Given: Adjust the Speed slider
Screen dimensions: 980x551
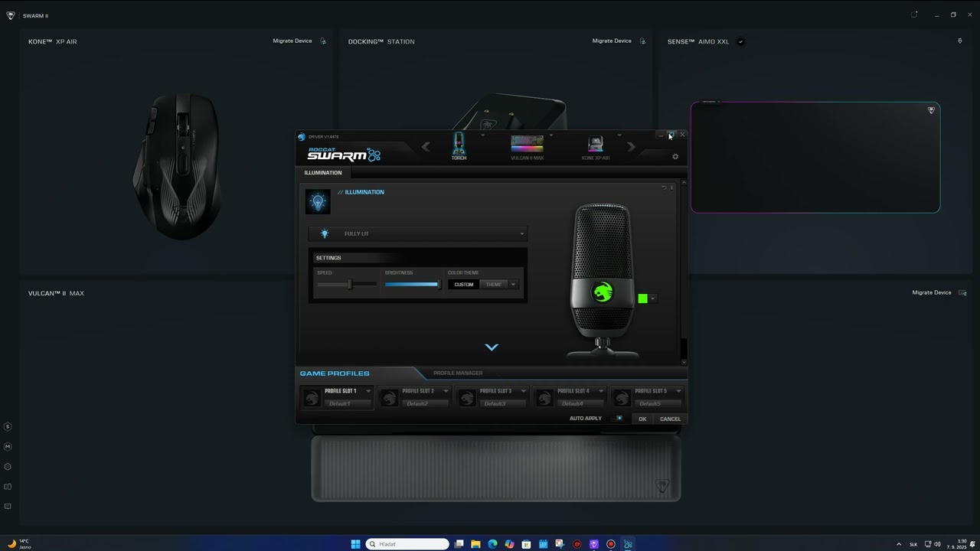Looking at the screenshot, I should point(347,285).
